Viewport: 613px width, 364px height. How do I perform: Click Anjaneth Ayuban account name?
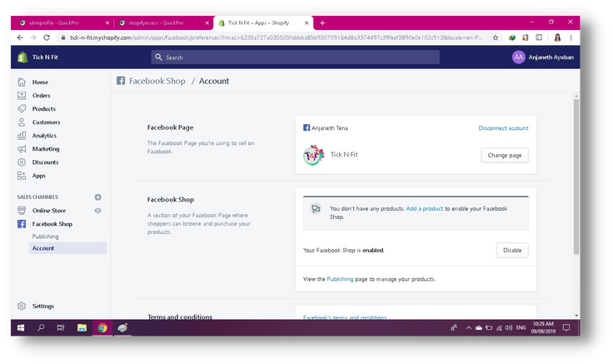(x=551, y=57)
